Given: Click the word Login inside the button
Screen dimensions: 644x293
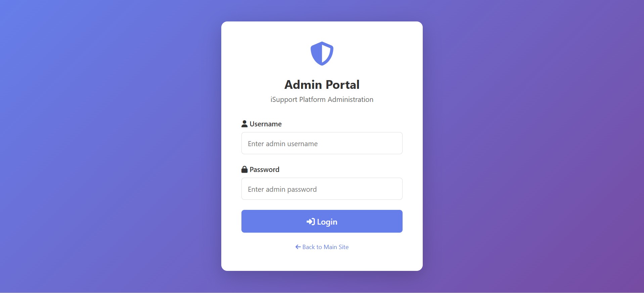Looking at the screenshot, I should (327, 222).
